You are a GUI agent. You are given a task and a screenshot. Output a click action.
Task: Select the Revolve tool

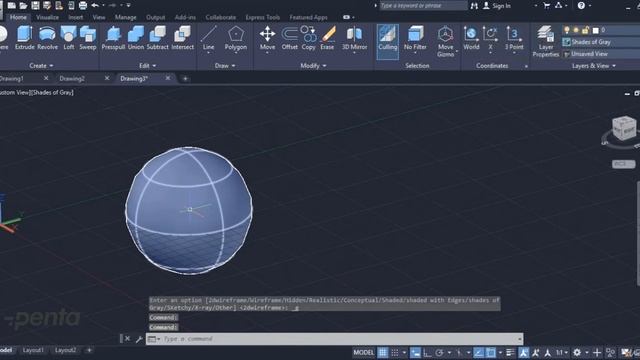tap(47, 38)
